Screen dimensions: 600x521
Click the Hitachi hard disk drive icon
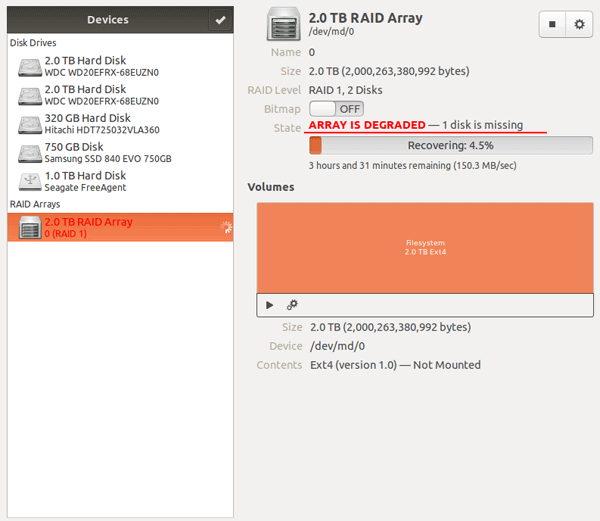pyautogui.click(x=30, y=125)
